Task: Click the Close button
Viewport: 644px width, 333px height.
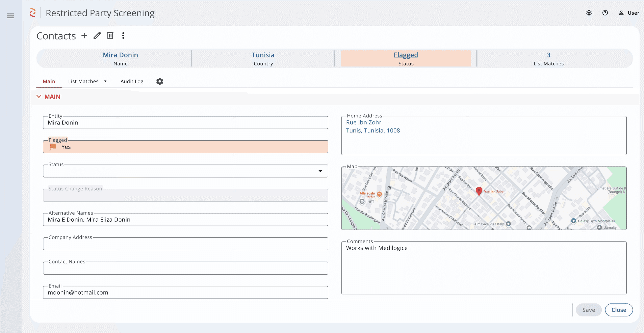Action: click(618, 310)
